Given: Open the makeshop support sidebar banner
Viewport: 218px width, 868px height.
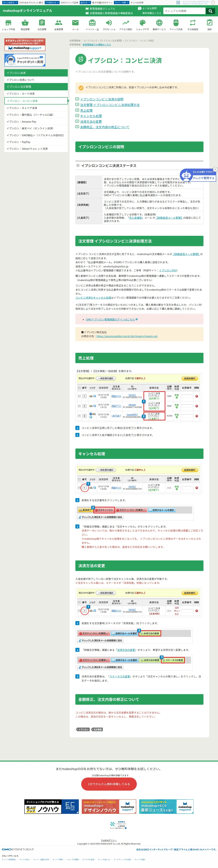Looking at the screenshot, I should 25,45.
